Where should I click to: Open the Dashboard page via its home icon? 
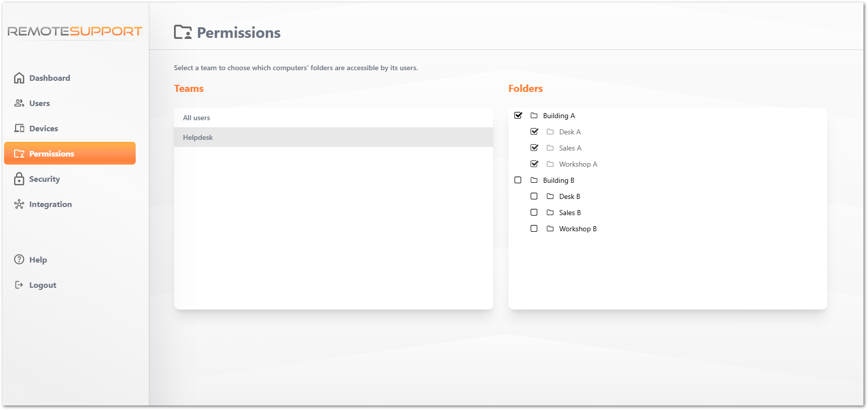click(19, 78)
